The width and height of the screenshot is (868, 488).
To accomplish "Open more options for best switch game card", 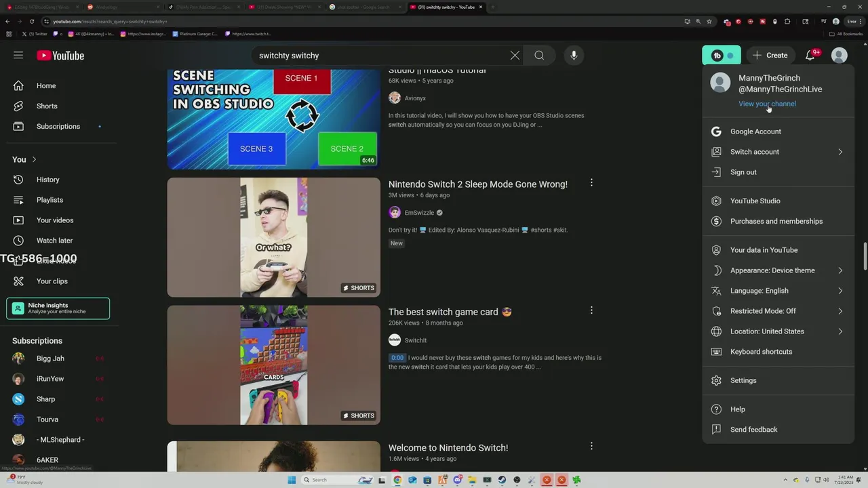I will click(591, 310).
